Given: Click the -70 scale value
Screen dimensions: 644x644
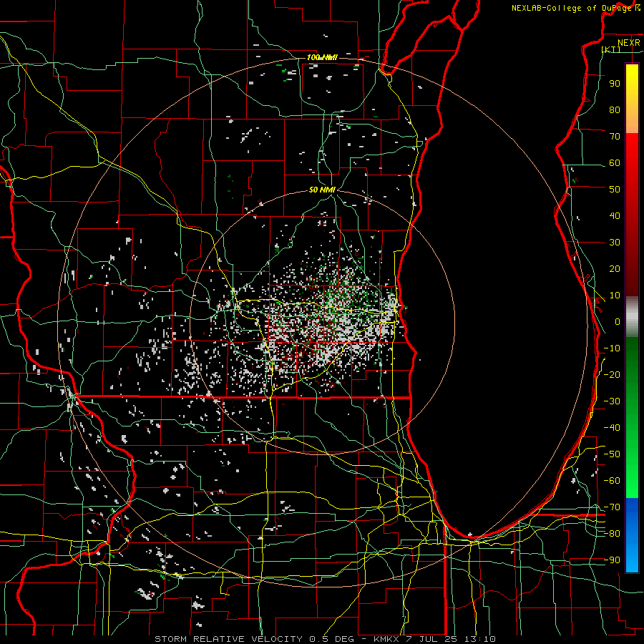Looking at the screenshot, I should coord(612,507).
